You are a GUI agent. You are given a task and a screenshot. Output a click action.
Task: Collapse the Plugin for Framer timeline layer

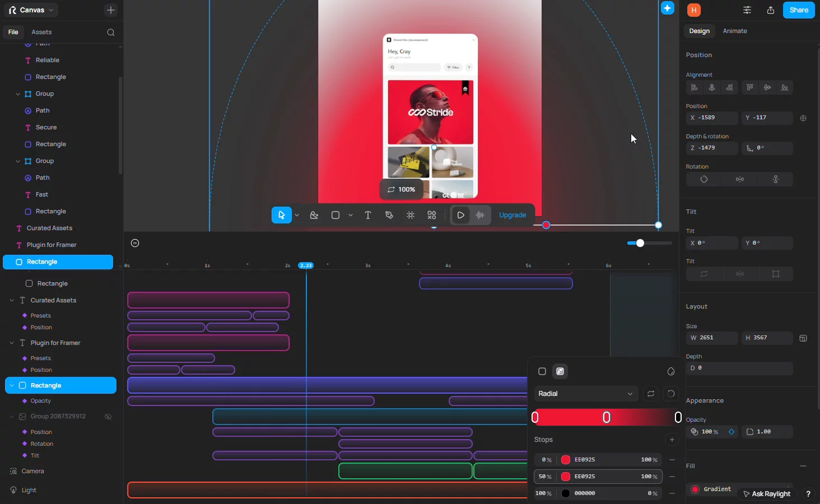point(12,343)
